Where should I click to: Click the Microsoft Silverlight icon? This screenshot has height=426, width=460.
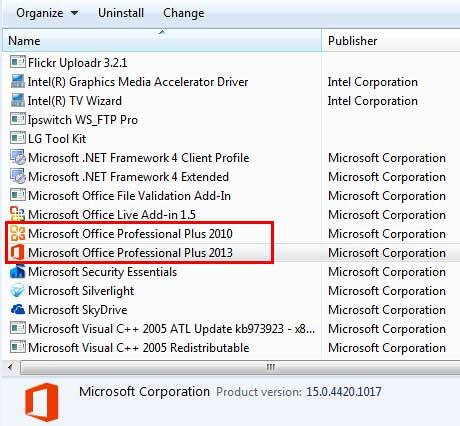point(18,290)
